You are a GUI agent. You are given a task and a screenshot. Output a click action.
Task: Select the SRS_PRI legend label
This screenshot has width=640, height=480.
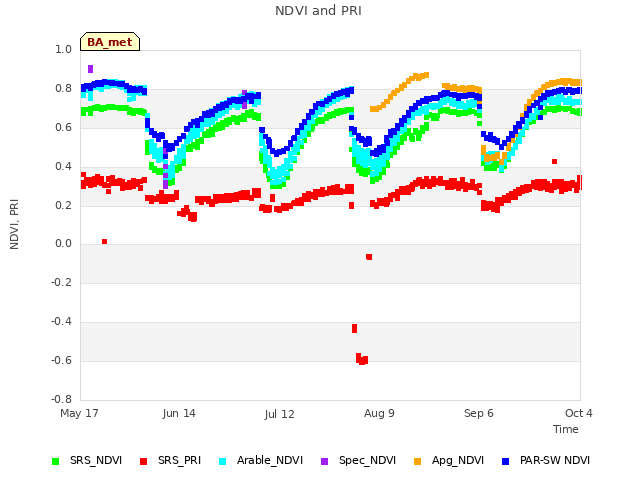click(180, 460)
